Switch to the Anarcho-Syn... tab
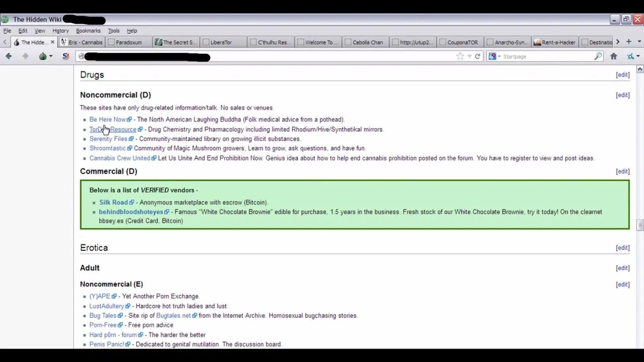 [x=508, y=42]
